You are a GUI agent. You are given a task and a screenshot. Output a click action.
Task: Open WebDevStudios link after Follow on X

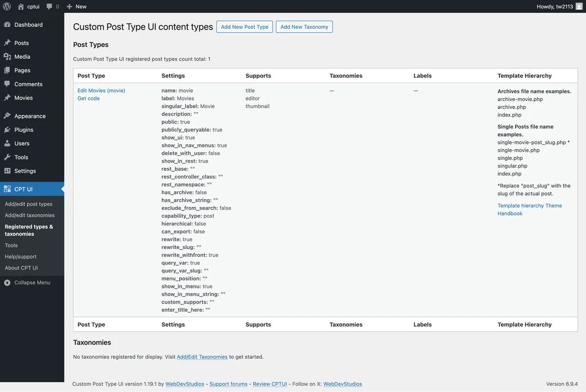(343, 384)
